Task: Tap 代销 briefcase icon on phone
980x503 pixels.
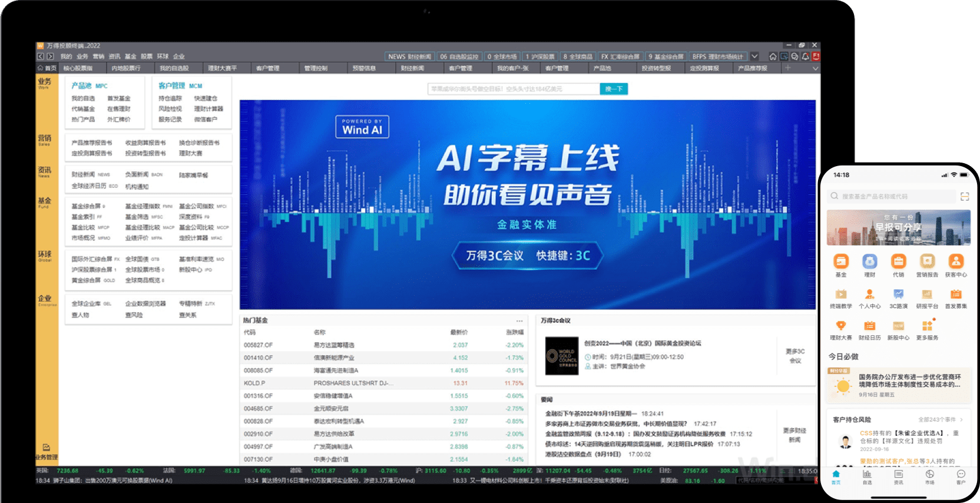Action: 898,262
